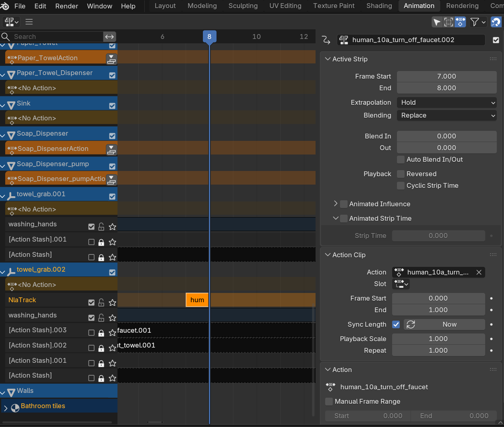The image size is (504, 427).
Task: Click the animate dot beside Repeat
Action: (x=492, y=351)
